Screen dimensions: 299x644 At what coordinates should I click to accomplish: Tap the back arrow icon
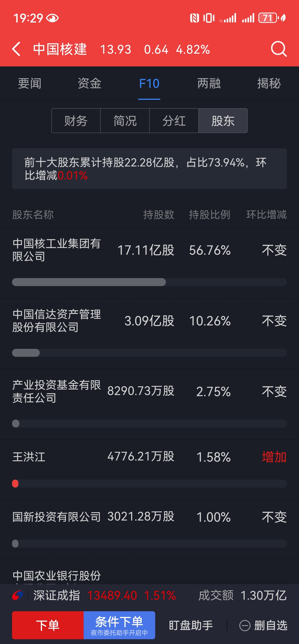16,49
